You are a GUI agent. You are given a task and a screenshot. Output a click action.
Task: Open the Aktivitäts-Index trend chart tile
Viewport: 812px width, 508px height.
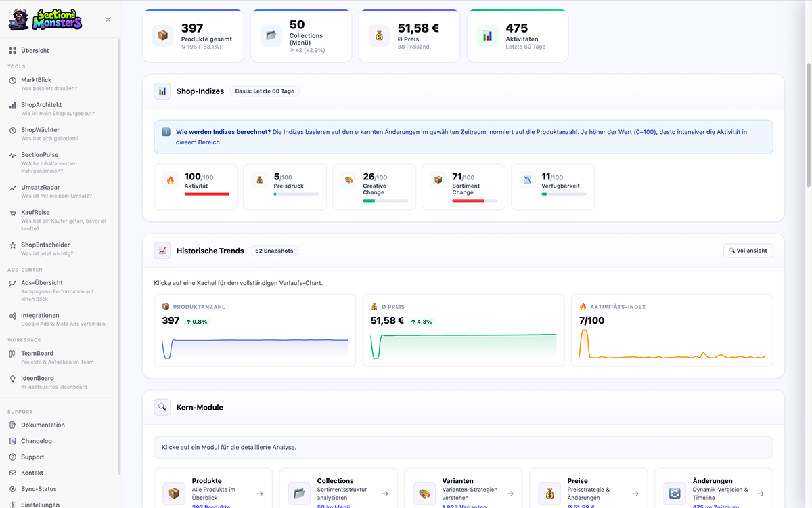tap(672, 331)
